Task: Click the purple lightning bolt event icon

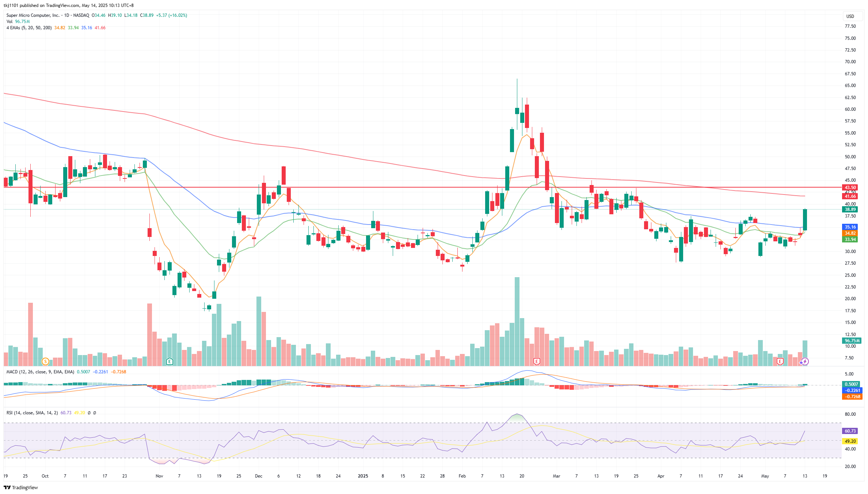Action: point(805,362)
